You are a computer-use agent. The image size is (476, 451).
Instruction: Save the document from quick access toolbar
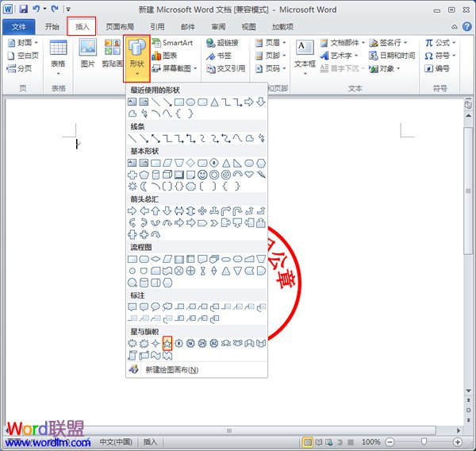point(23,9)
